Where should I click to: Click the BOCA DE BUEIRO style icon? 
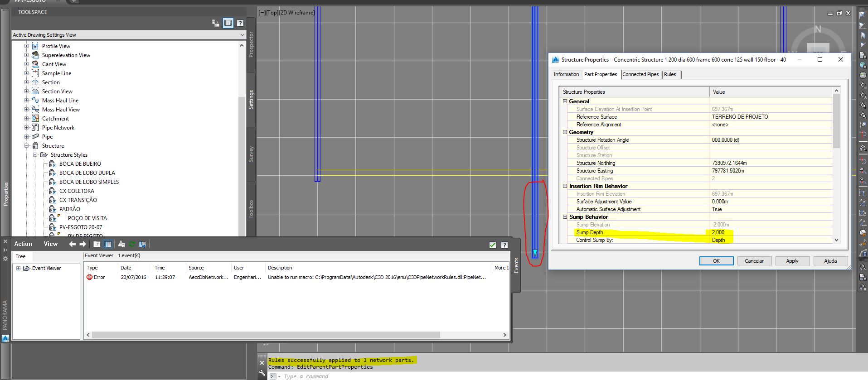tap(53, 164)
